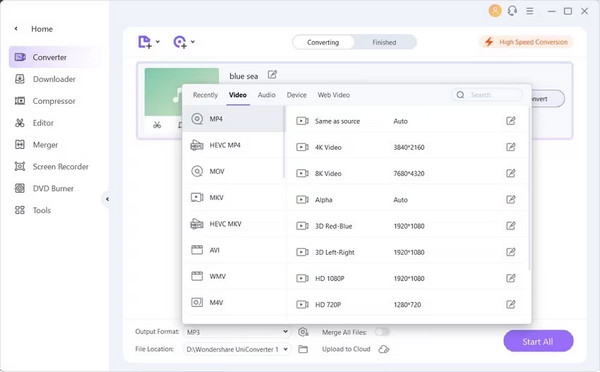Select 3D Left-Right preset

406,252
